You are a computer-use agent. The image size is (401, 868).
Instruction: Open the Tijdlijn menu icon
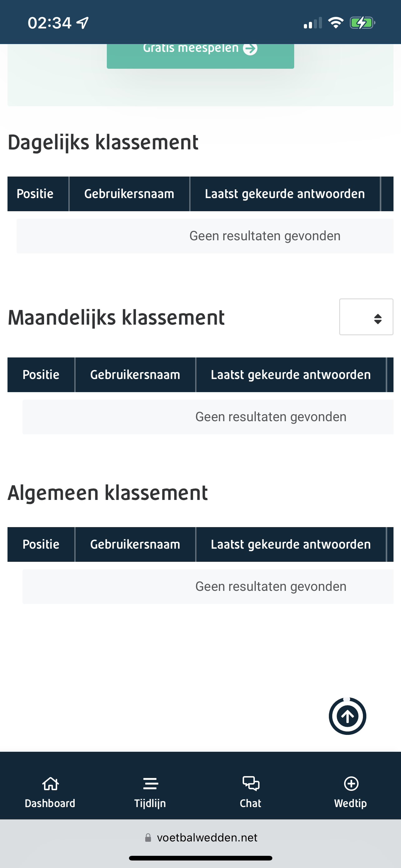tap(150, 783)
